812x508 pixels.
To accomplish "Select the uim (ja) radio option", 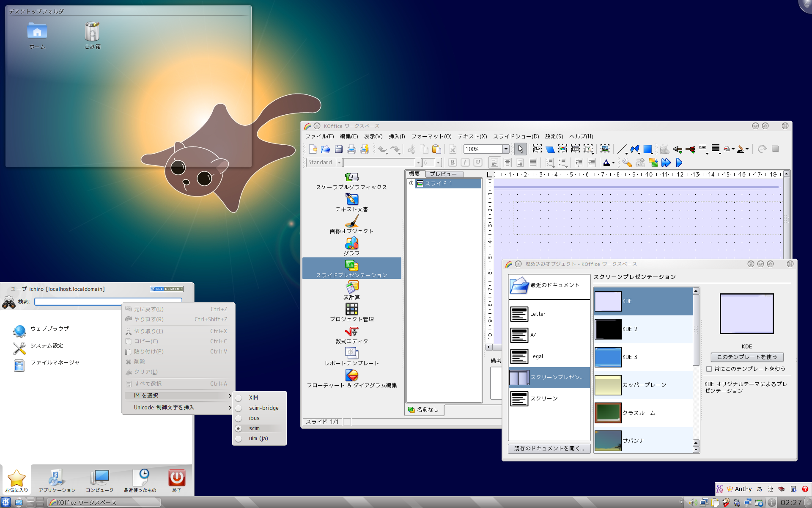I will coord(239,439).
